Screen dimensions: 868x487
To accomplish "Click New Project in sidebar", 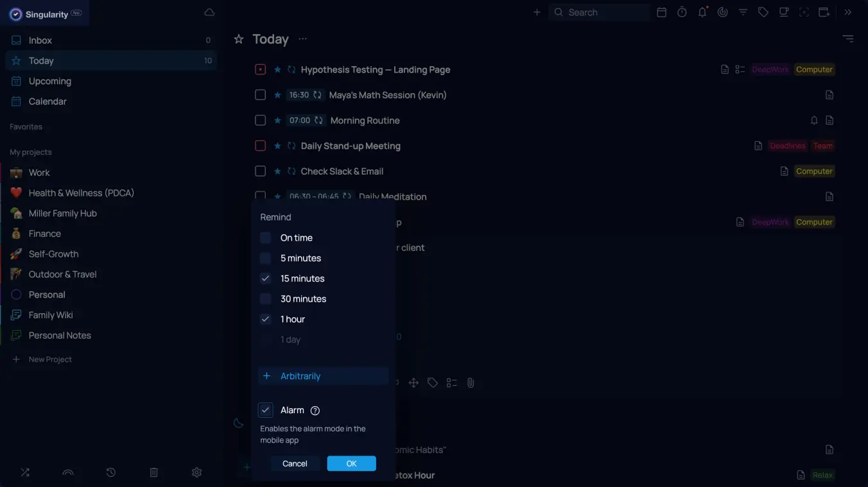I will pyautogui.click(x=50, y=359).
